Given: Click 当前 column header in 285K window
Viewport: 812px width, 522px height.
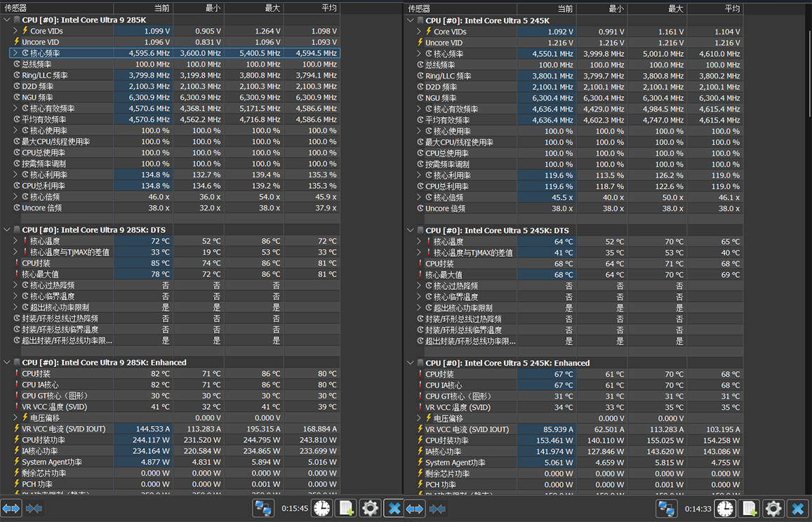Looking at the screenshot, I should [143, 8].
